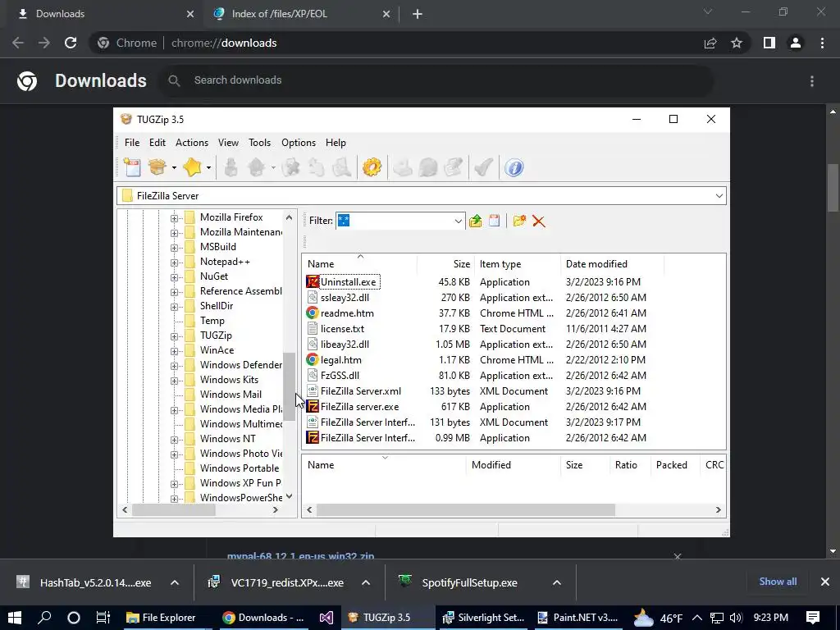
Task: Click the go up folder icon
Action: tap(475, 221)
